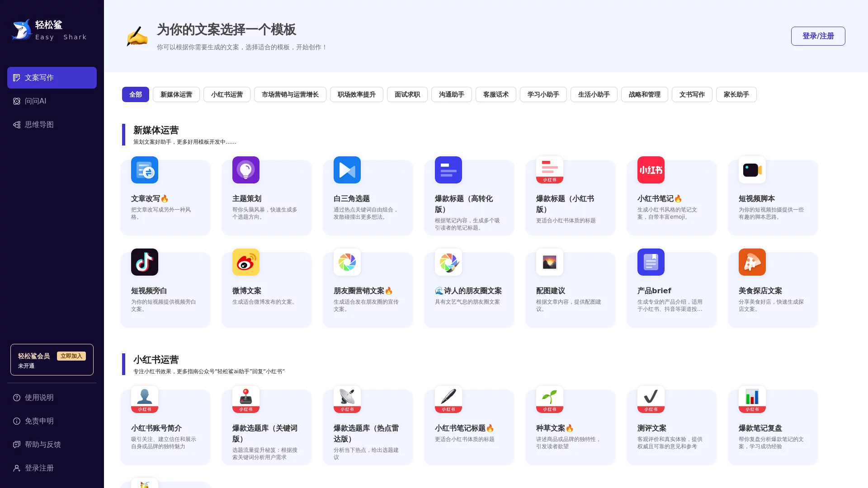Screen dimensions: 868x488
Task: Select the 职场效率提升 category tab
Action: 356,94
